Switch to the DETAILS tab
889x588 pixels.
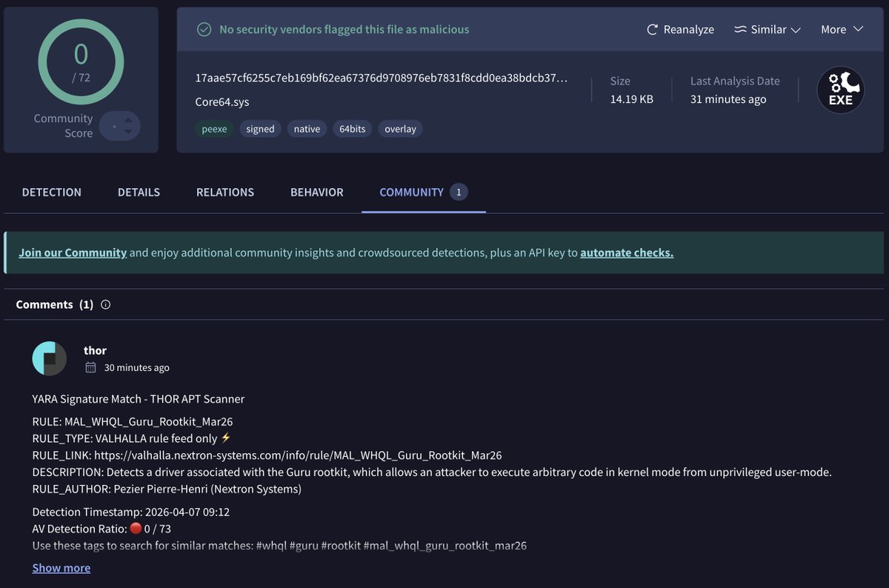coord(139,192)
